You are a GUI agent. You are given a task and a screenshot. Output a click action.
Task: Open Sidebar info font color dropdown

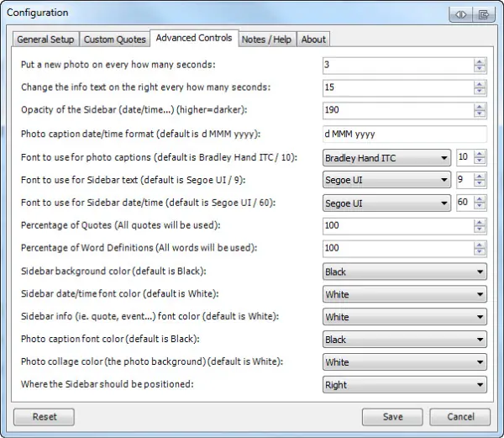(x=405, y=317)
